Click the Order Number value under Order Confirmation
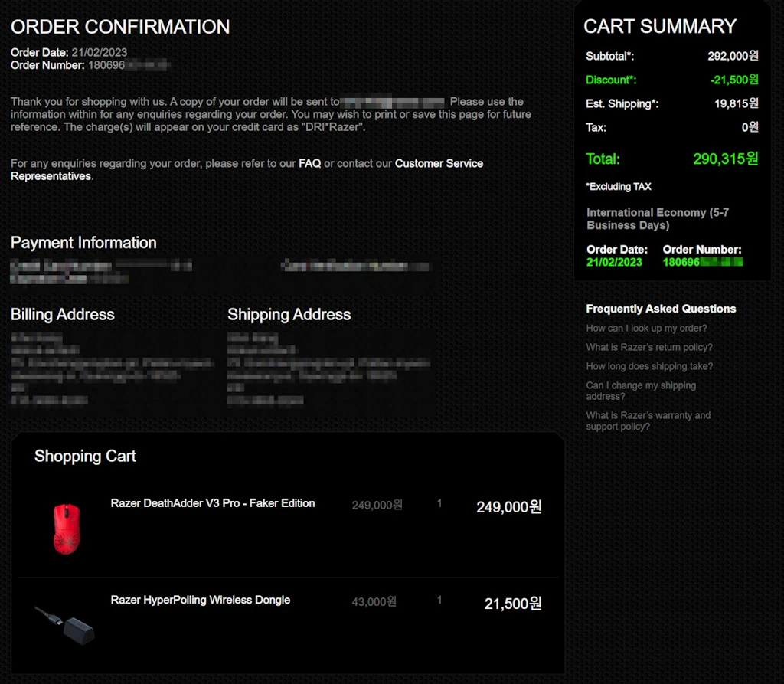This screenshot has width=784, height=684. (x=129, y=66)
